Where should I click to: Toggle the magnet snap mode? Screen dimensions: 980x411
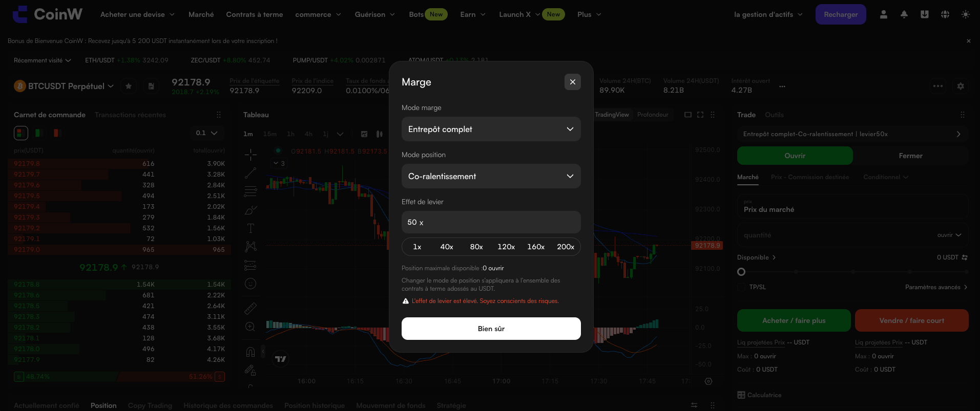pyautogui.click(x=251, y=352)
